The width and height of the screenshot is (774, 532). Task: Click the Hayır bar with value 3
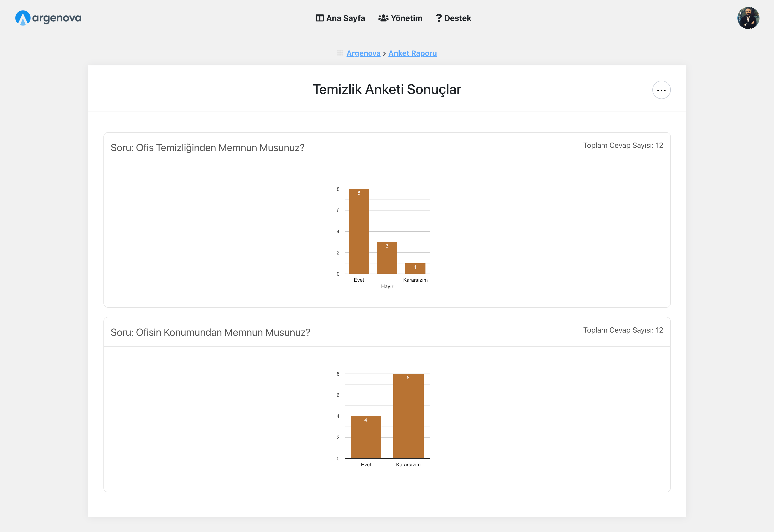coord(387,258)
